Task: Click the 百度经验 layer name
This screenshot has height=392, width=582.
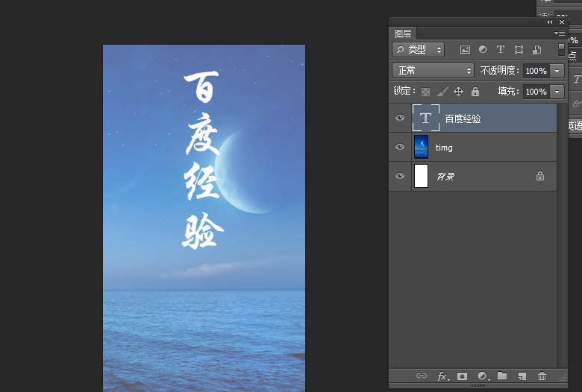Action: 463,118
